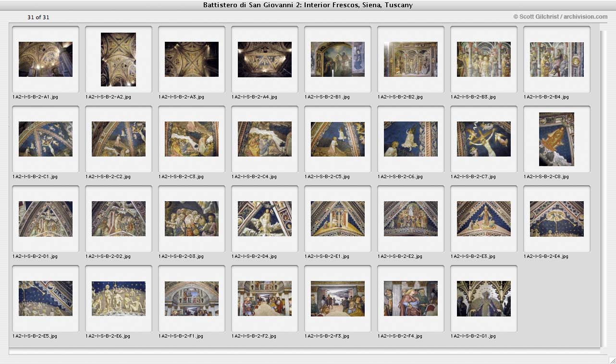
Task: Open thumbnail 1A2-I-S-B-2-F3.jpg
Action: tap(338, 298)
